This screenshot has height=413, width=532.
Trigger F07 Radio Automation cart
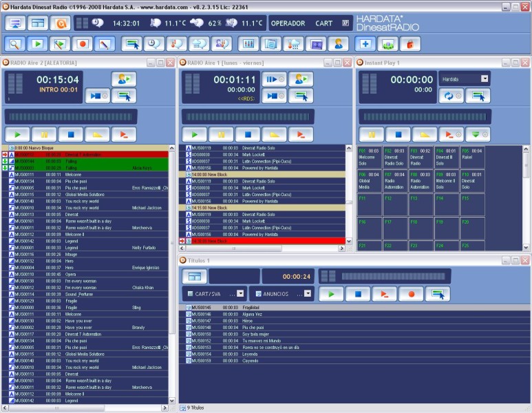(x=395, y=181)
